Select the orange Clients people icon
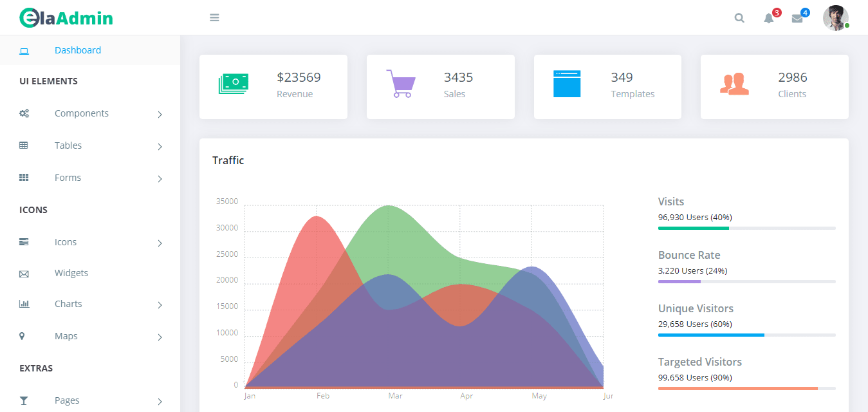The width and height of the screenshot is (868, 412). [x=734, y=83]
